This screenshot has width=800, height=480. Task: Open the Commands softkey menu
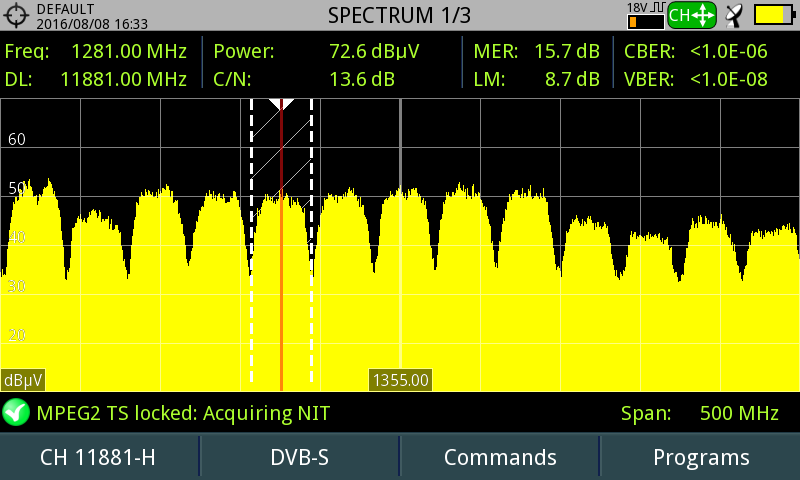[500, 458]
